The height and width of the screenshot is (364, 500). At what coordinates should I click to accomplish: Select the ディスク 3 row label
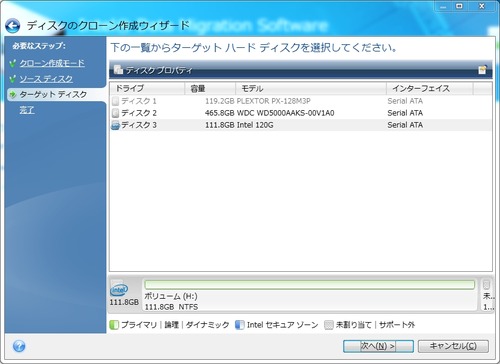coord(139,125)
